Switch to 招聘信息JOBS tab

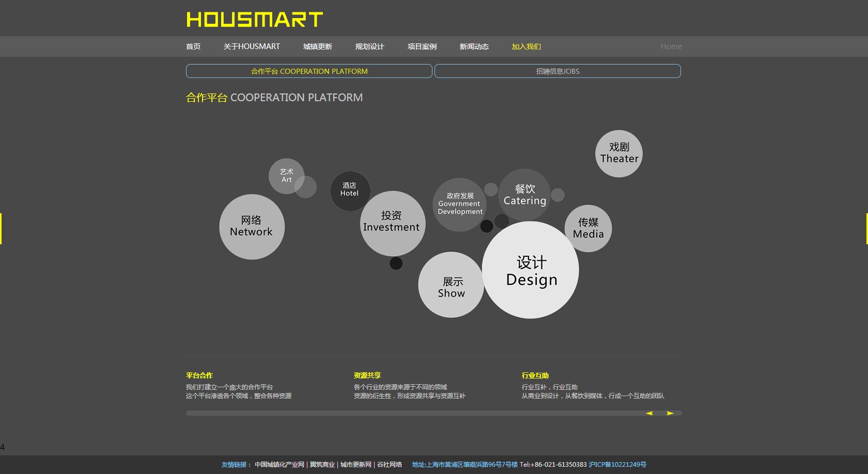[x=557, y=71]
